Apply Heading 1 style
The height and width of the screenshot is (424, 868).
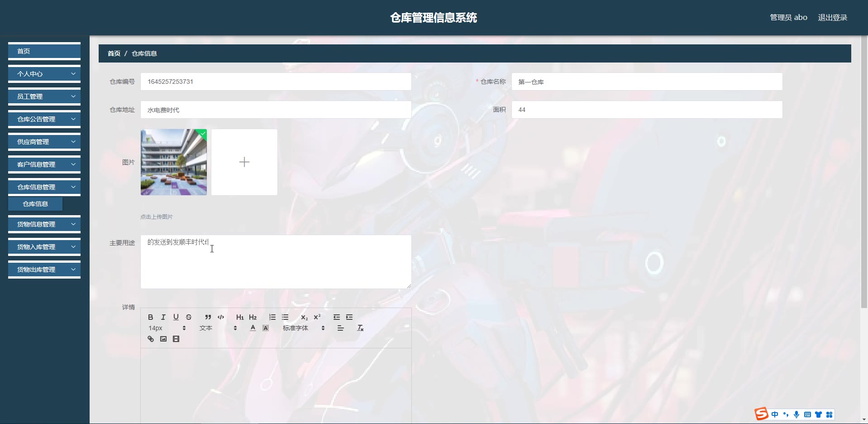(240, 317)
